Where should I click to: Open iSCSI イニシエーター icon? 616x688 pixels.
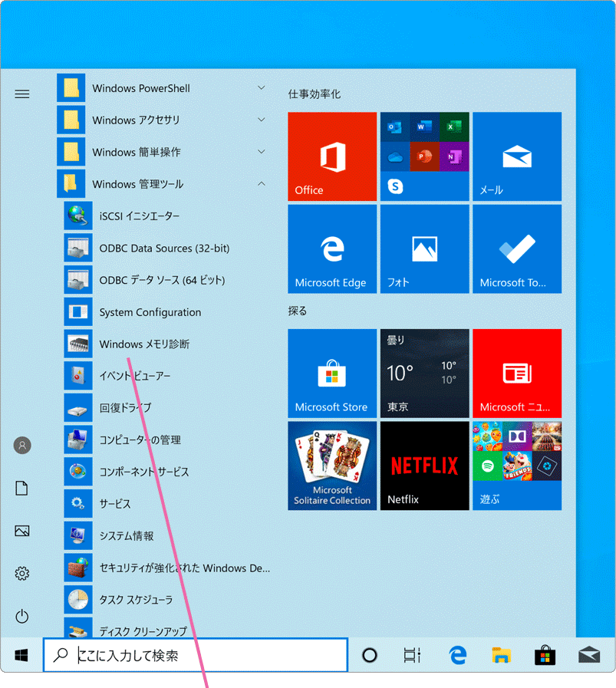point(78,216)
